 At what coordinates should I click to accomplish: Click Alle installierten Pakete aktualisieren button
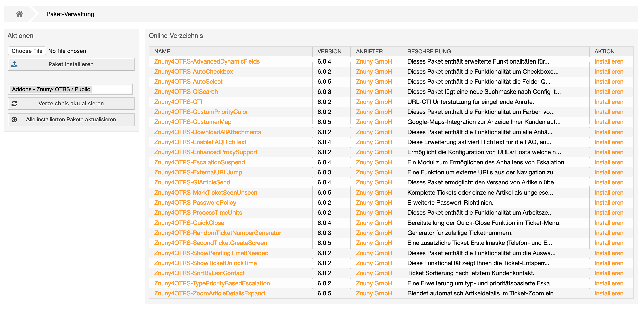coord(71,120)
